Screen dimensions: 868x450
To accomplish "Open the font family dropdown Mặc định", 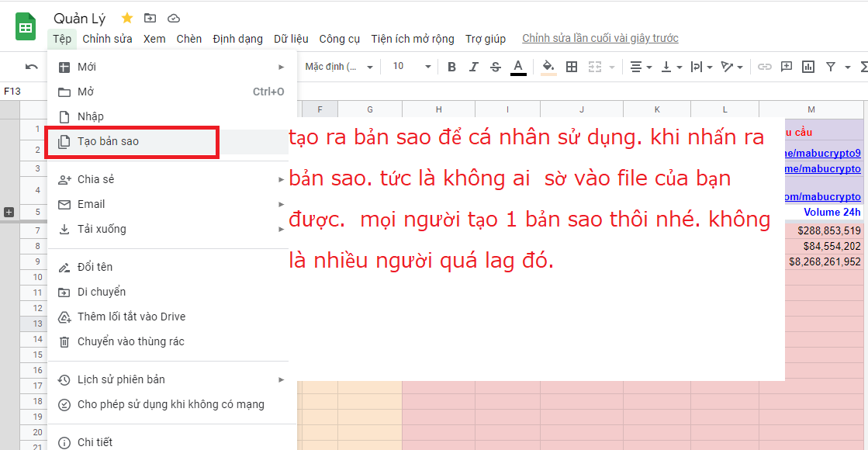I will (339, 67).
